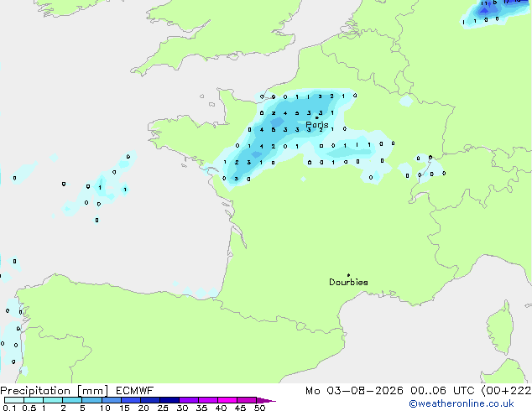The width and height of the screenshot is (532, 411).
Task: Open the weatheronline.co.uk copyright link
Action: (x=462, y=403)
